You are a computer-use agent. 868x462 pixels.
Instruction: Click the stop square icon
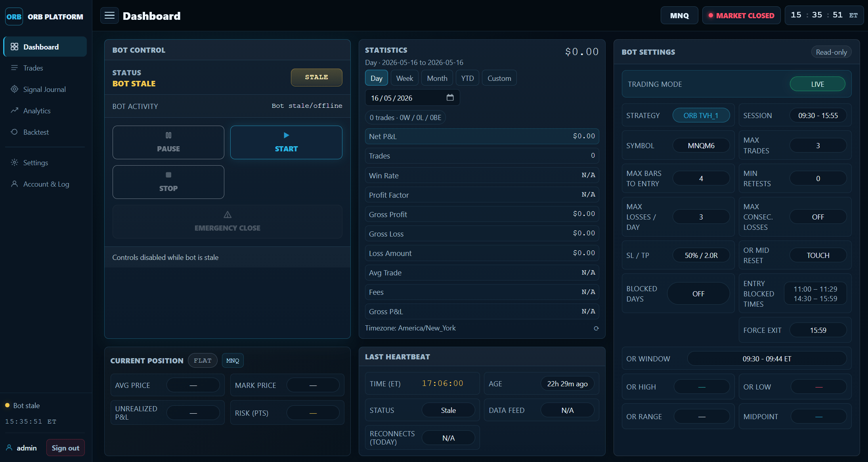(168, 175)
